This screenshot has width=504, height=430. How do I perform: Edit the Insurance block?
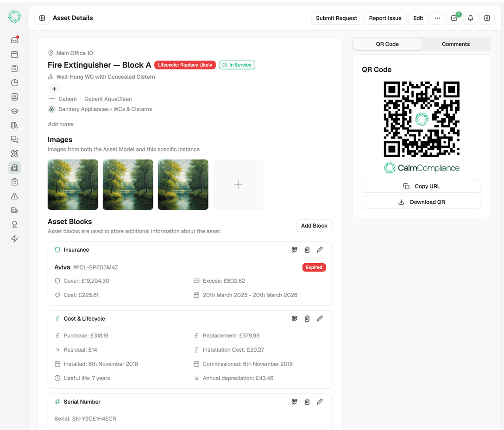click(320, 250)
